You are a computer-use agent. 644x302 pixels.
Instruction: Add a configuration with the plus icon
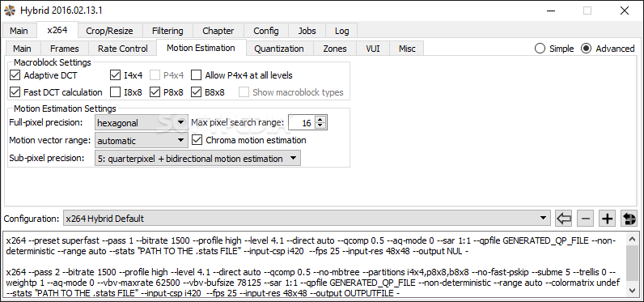pos(607,219)
